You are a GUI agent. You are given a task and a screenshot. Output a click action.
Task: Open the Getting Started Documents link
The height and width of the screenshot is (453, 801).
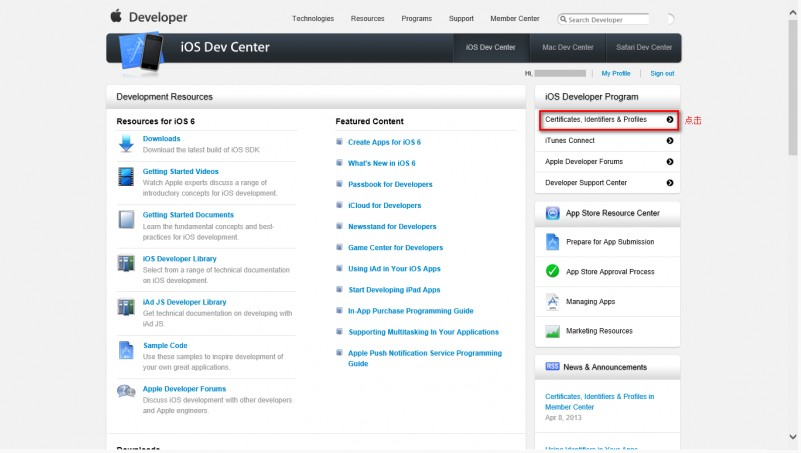pos(188,215)
